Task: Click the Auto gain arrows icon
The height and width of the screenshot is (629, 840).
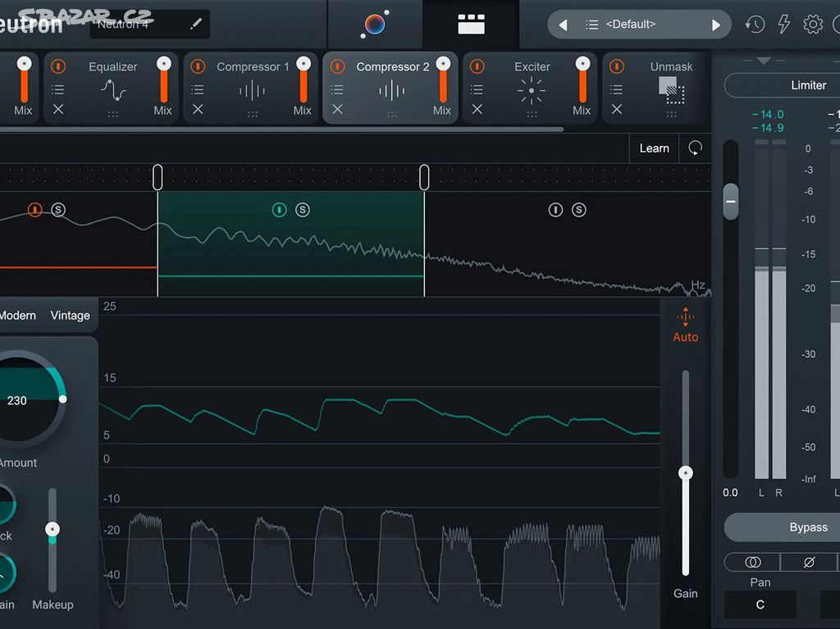Action: (686, 317)
